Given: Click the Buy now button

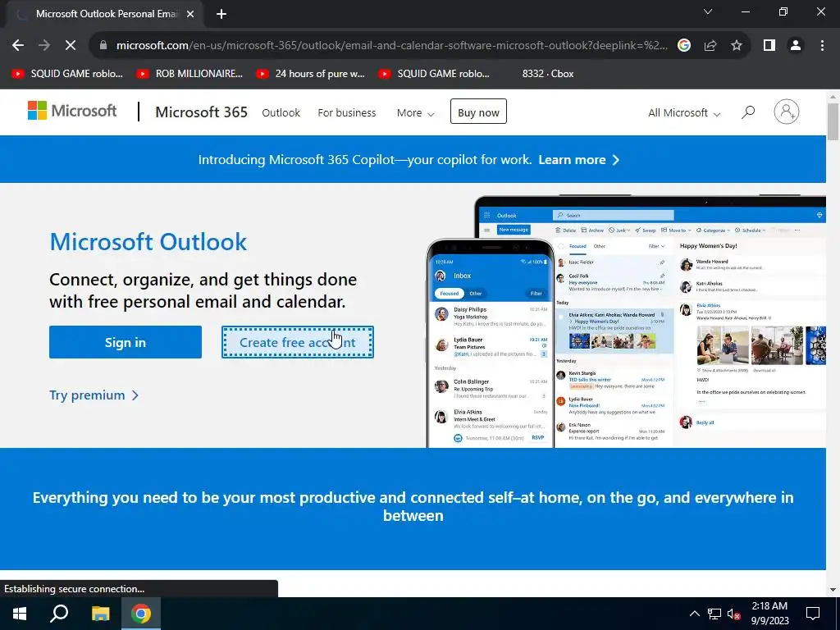Looking at the screenshot, I should (x=478, y=112).
